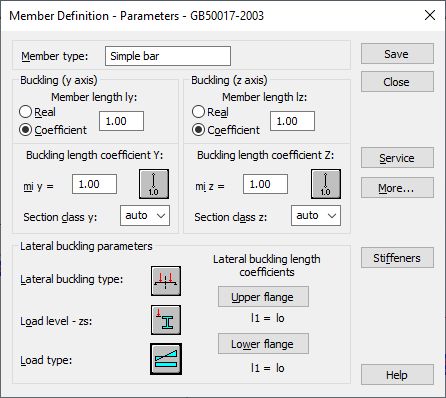Click the Lower flange button
This screenshot has width=446, height=398.
click(263, 344)
